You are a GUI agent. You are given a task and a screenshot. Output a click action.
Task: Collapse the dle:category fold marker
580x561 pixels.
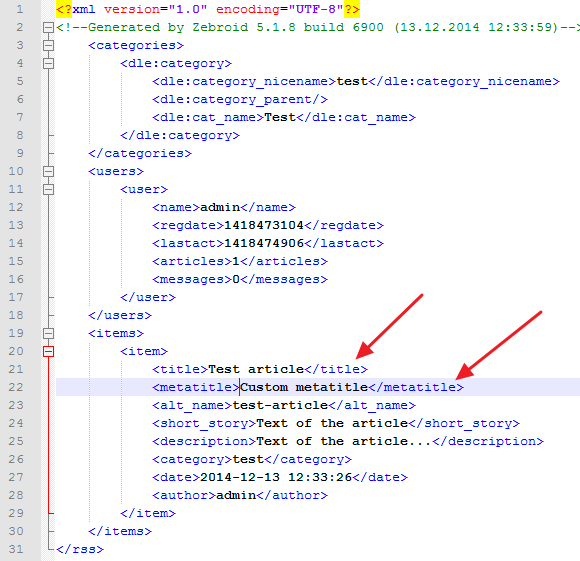click(48, 63)
